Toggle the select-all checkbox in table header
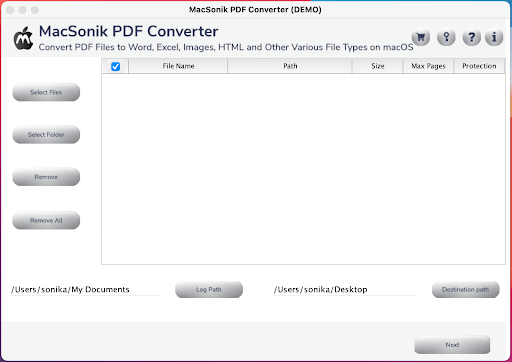The image size is (512, 362). pyautogui.click(x=115, y=66)
